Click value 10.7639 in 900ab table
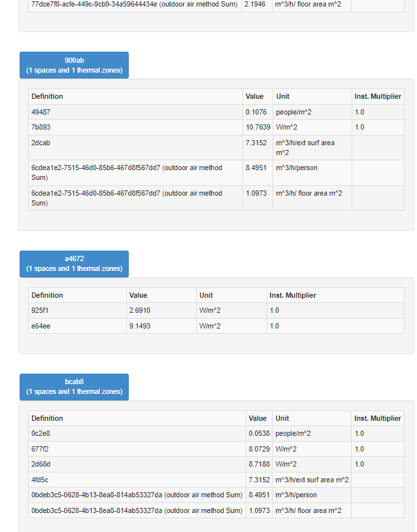417x532 pixels. 258,127
